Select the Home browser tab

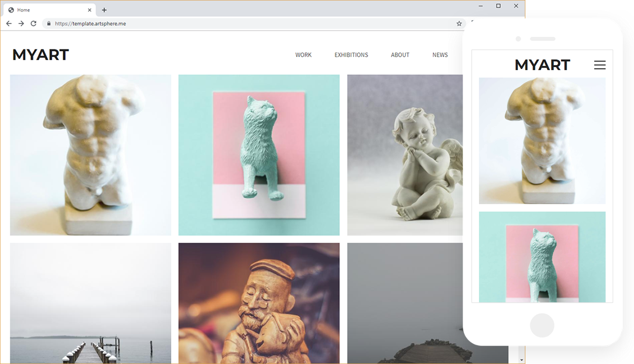[50, 10]
